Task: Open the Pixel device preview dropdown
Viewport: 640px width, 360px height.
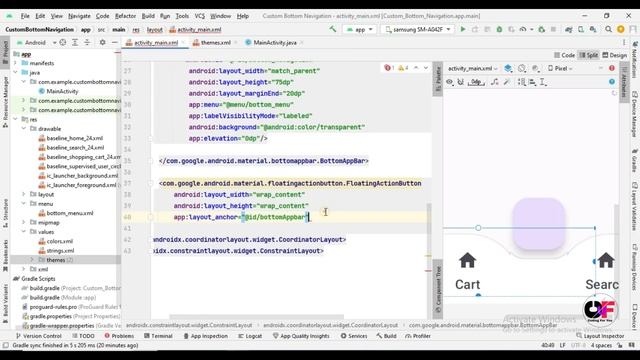Action: pyautogui.click(x=560, y=68)
